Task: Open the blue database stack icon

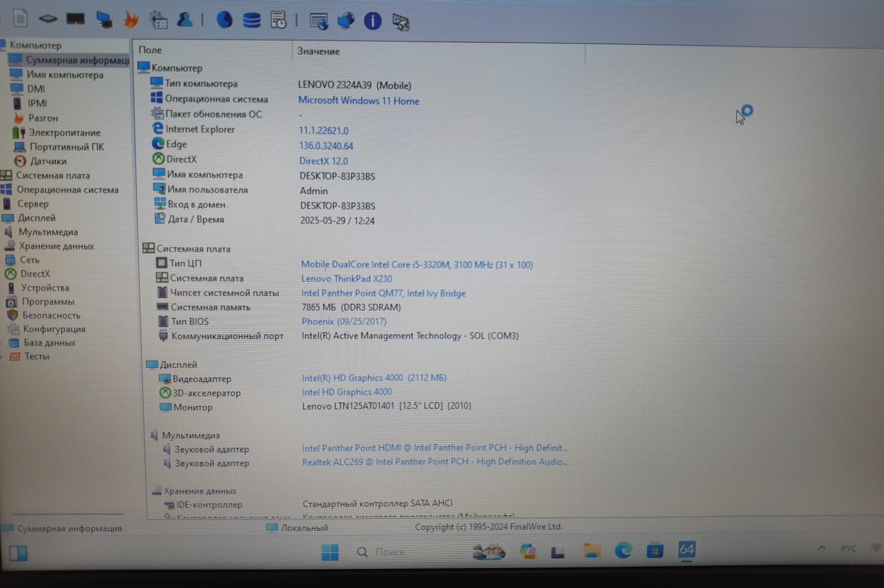Action: pos(251,21)
